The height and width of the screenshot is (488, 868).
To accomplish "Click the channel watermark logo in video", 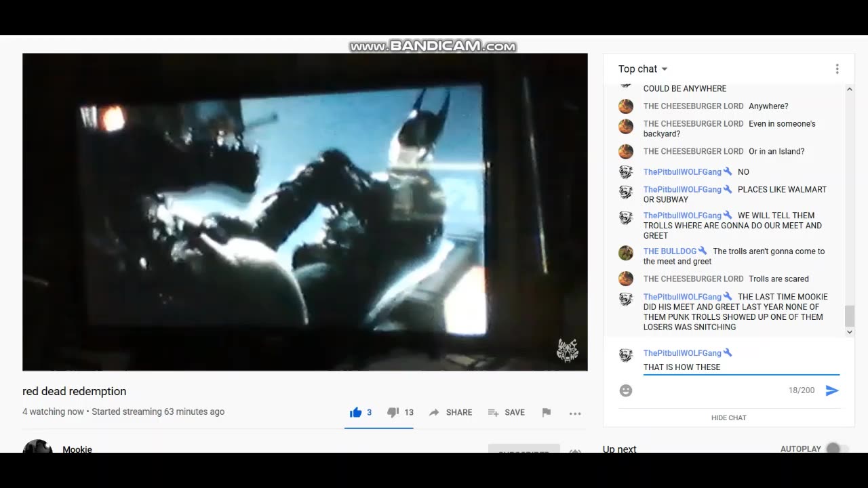I will click(568, 350).
